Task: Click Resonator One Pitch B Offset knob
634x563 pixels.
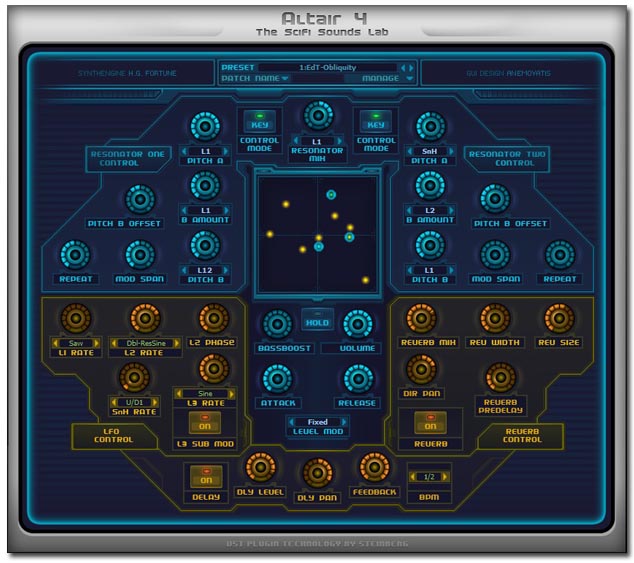Action: pos(140,199)
